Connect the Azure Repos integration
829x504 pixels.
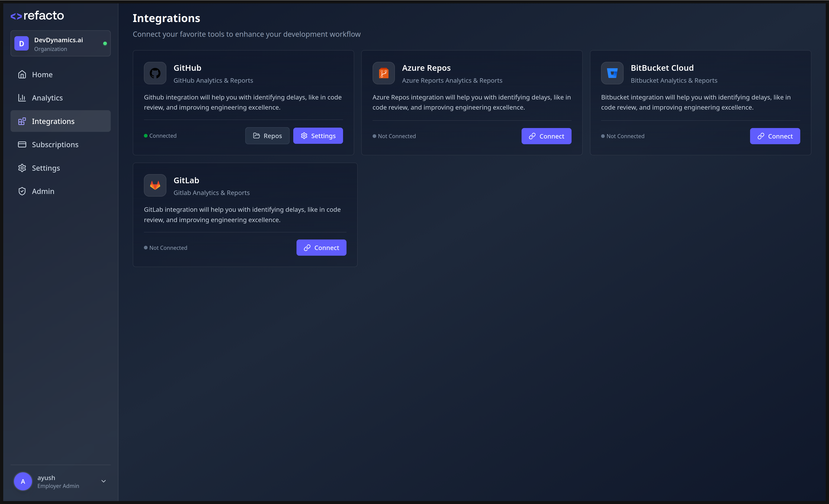click(x=546, y=136)
